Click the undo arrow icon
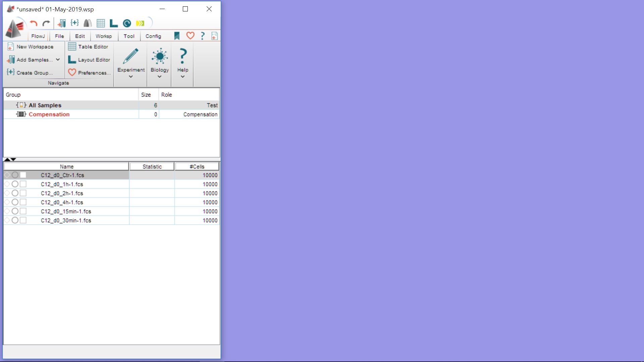The width and height of the screenshot is (644, 362). (x=33, y=23)
